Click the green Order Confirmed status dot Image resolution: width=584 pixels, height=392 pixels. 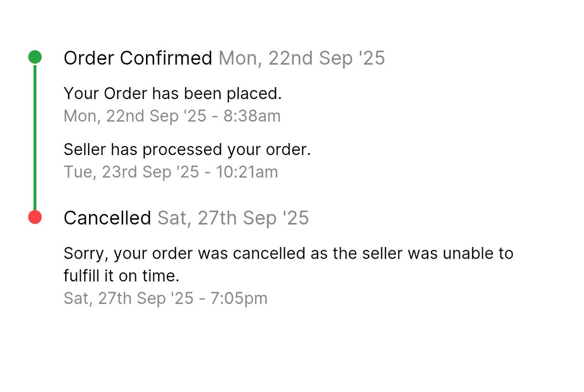click(x=35, y=57)
